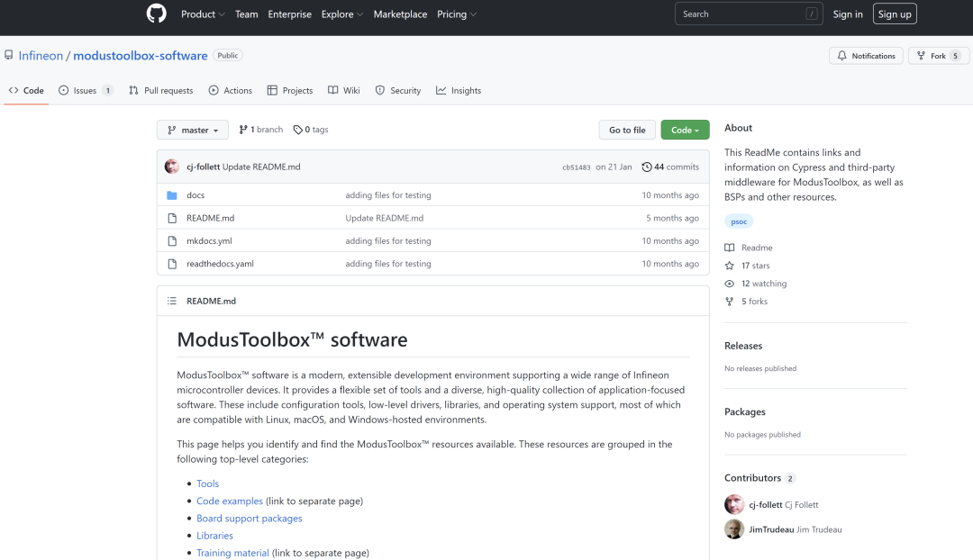Switch to the Issues tab
Screen dimensions: 973x560
pyautogui.click(x=86, y=91)
